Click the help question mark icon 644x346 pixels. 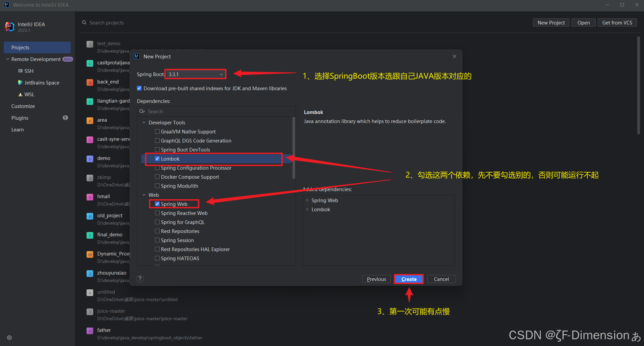tap(140, 279)
